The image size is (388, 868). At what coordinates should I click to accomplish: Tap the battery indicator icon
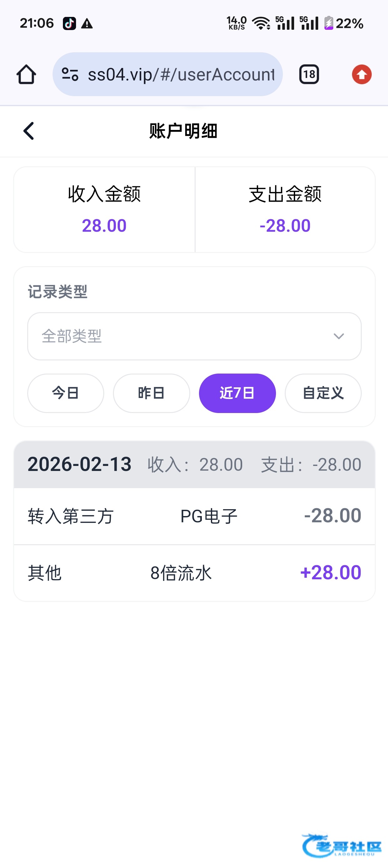coord(329,23)
